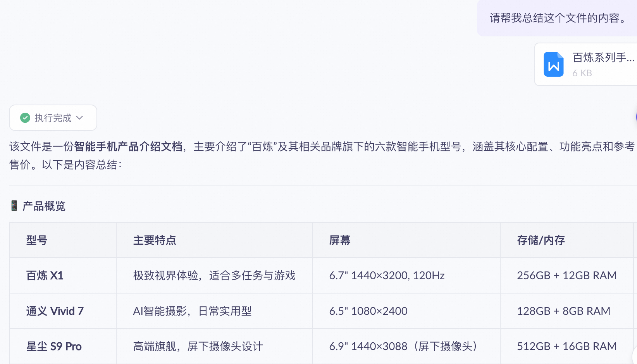This screenshot has width=637, height=364.
Task: Click the green execution-complete checkmark icon
Action: (25, 118)
